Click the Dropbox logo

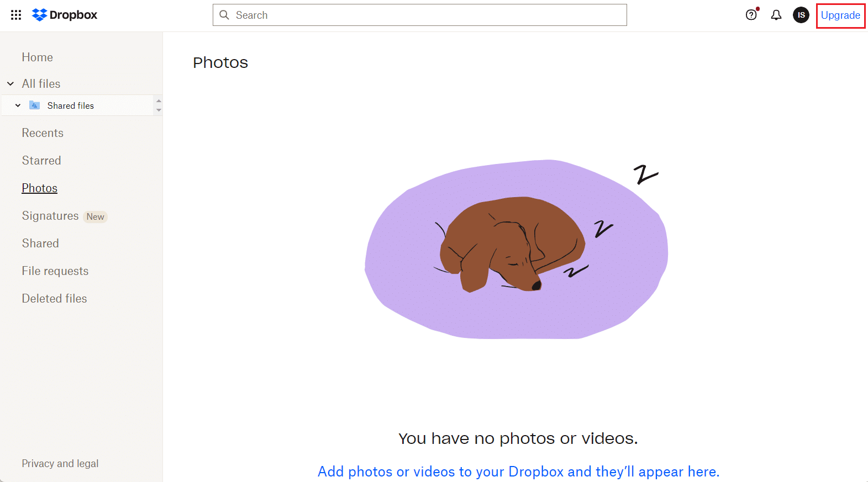coord(65,15)
